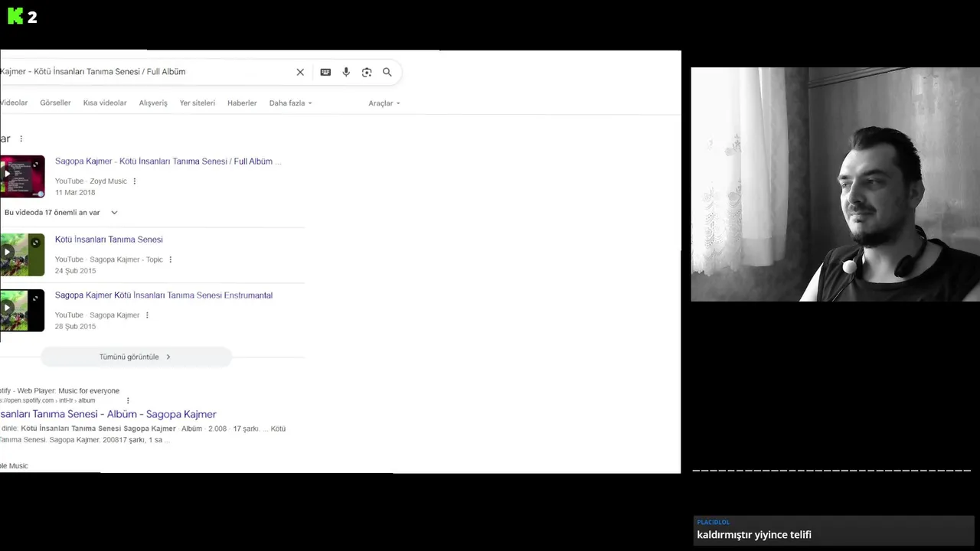Click the streamer webcam feed
The image size is (980, 551).
coord(835,184)
